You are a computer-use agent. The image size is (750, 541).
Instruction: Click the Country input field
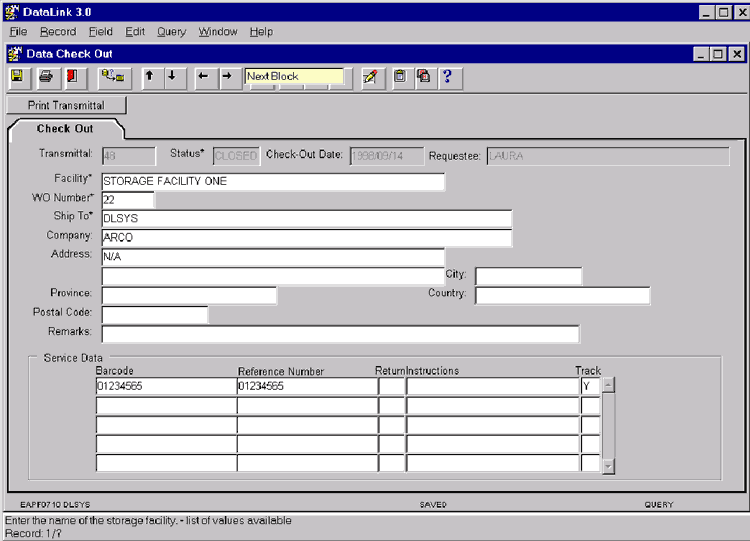pos(562,295)
